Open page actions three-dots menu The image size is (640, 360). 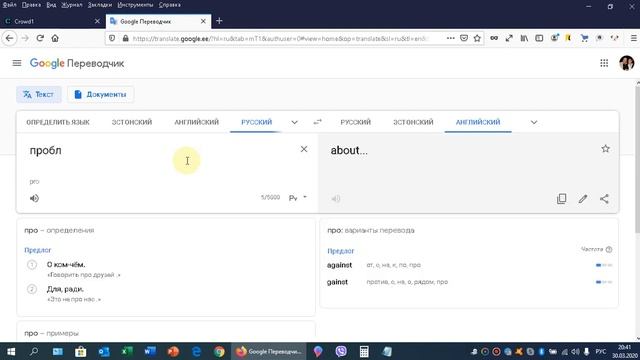[451, 38]
